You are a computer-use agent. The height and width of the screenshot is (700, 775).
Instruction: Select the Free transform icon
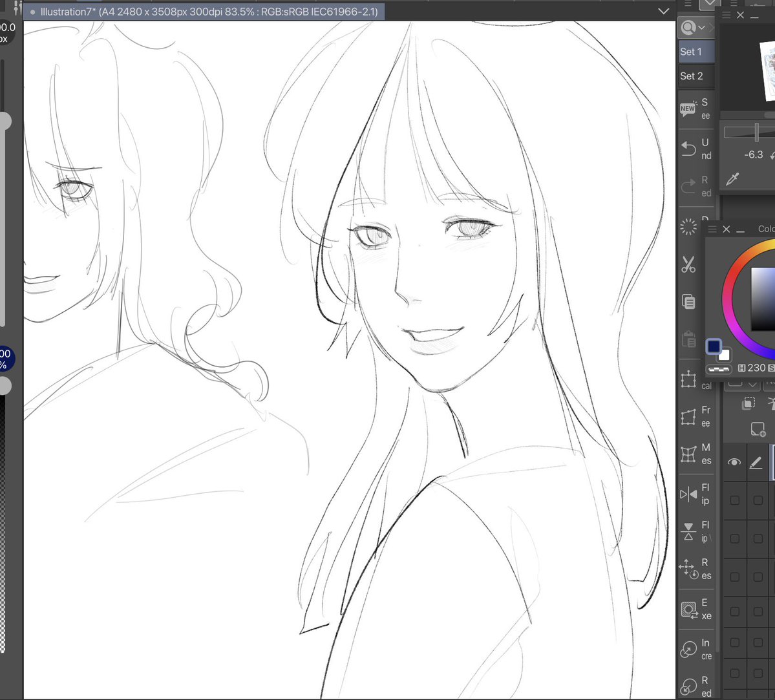click(688, 417)
